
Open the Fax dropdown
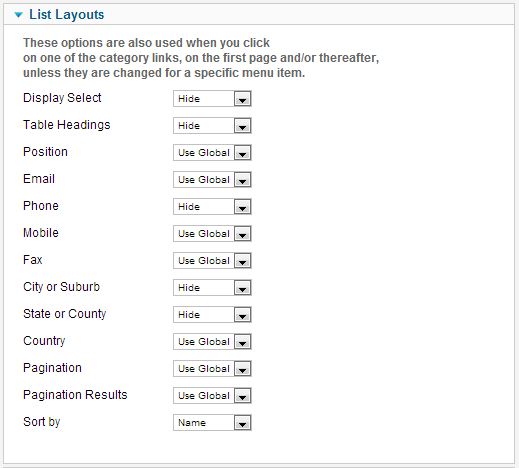(212, 261)
